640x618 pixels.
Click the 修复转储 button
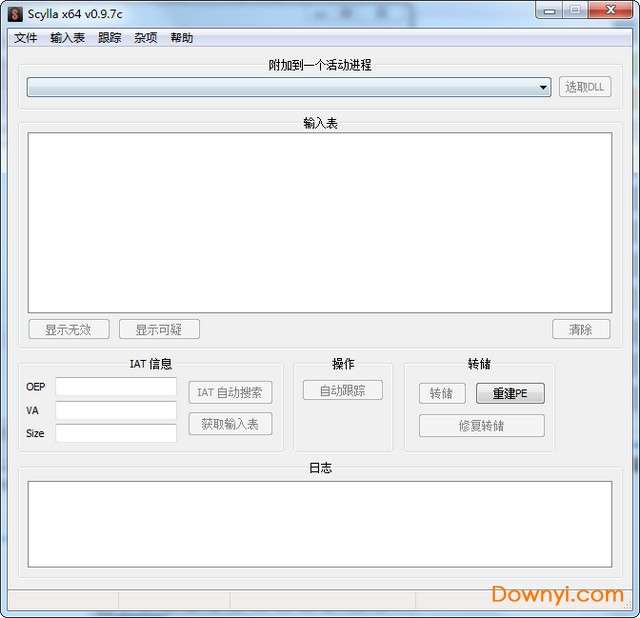[x=482, y=426]
